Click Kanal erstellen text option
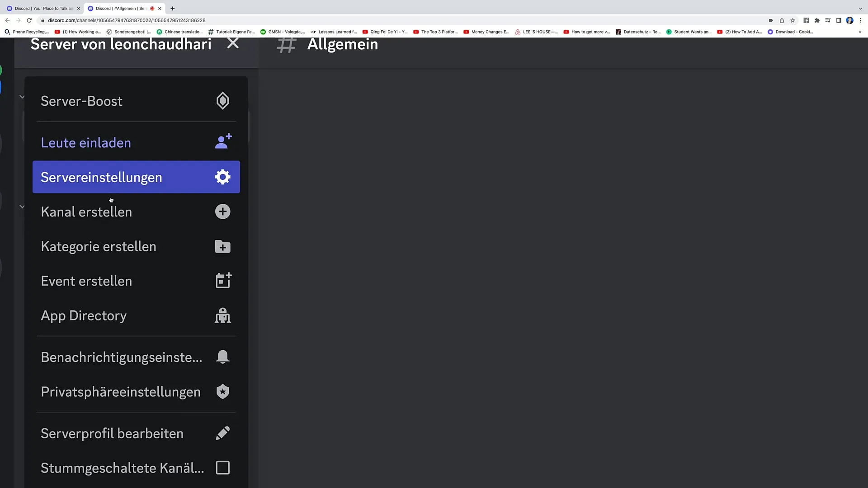The width and height of the screenshot is (868, 488). click(x=86, y=211)
